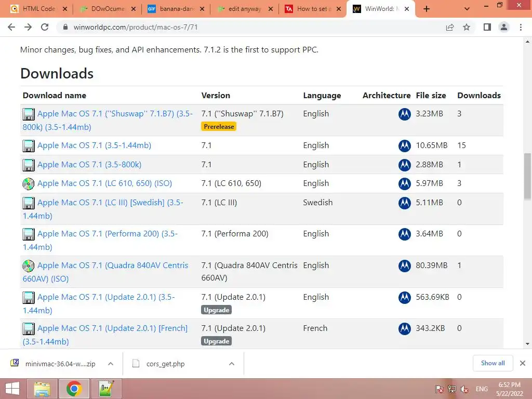
Task: Click the Chrome icon in the taskbar
Action: [74, 389]
